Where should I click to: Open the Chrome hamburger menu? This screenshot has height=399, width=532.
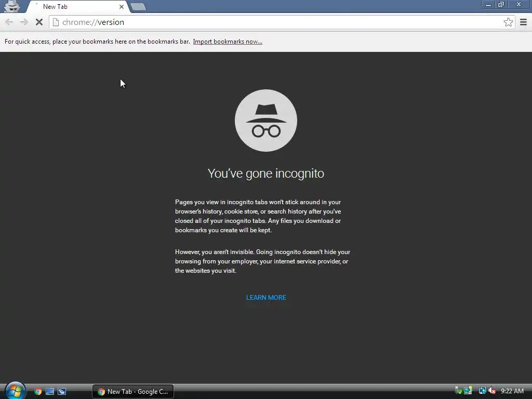(523, 22)
